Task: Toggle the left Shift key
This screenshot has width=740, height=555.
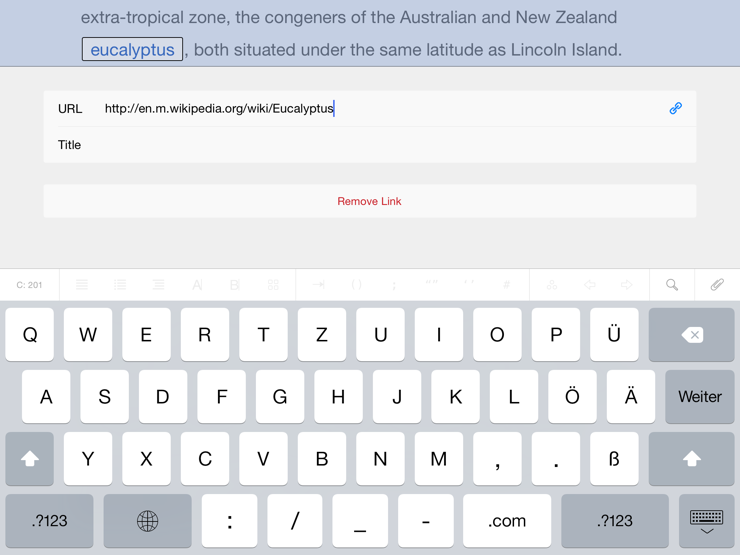Action: tap(30, 459)
